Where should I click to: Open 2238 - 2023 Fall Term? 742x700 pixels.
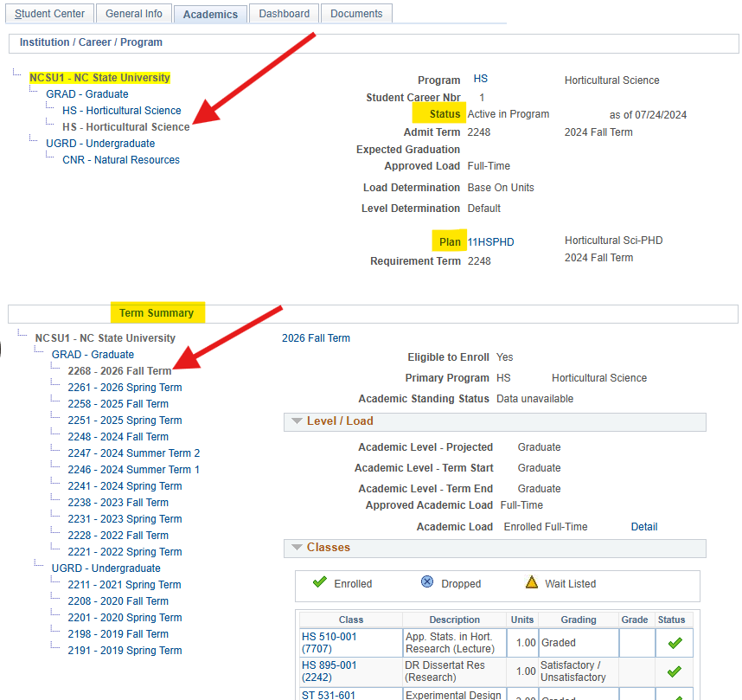click(118, 503)
